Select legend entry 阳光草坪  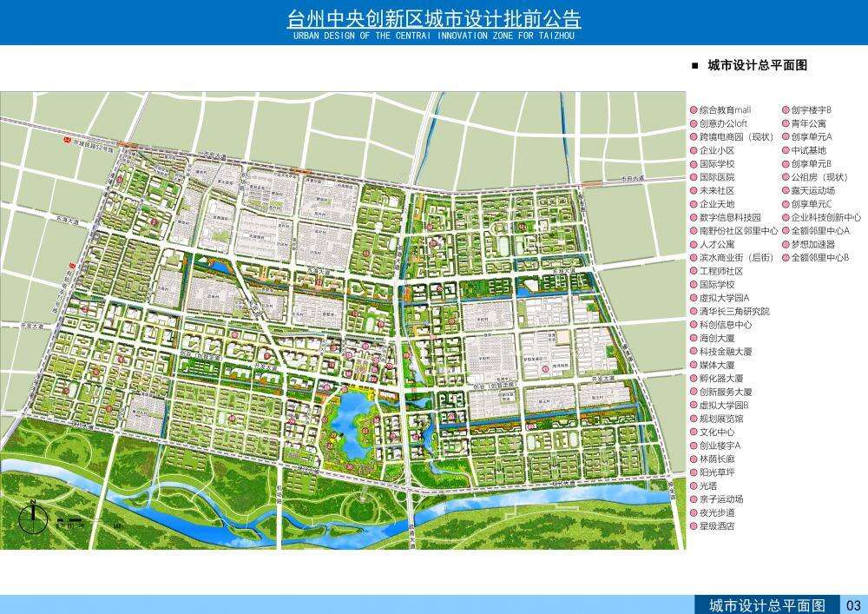point(713,472)
